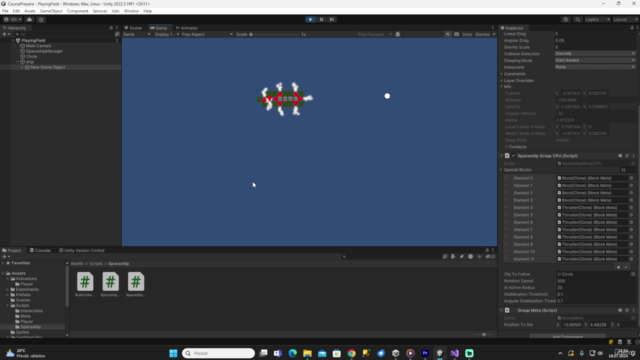
Task: Switch to the Scene tab
Action: click(x=133, y=28)
